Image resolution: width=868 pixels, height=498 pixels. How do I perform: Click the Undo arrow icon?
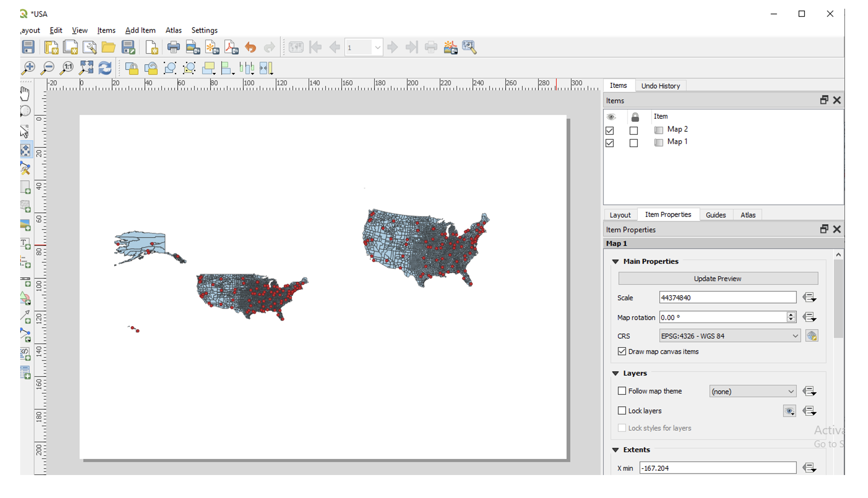[251, 47]
